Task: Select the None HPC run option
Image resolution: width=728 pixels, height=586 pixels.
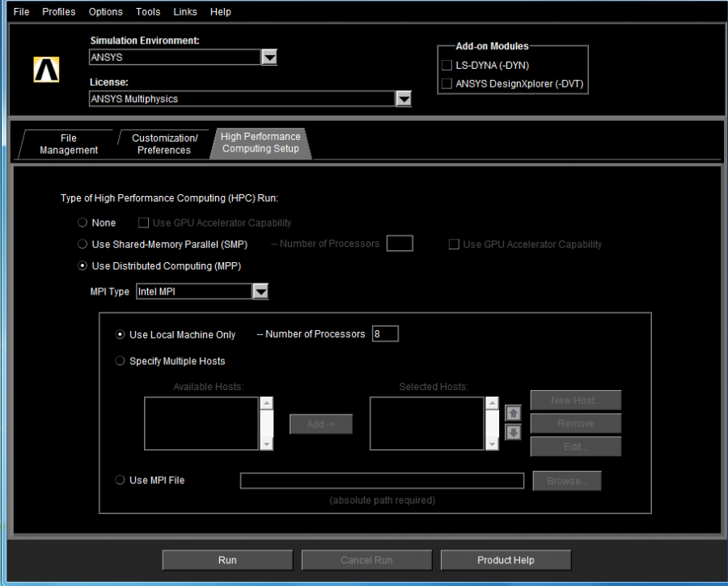Action: 83,223
